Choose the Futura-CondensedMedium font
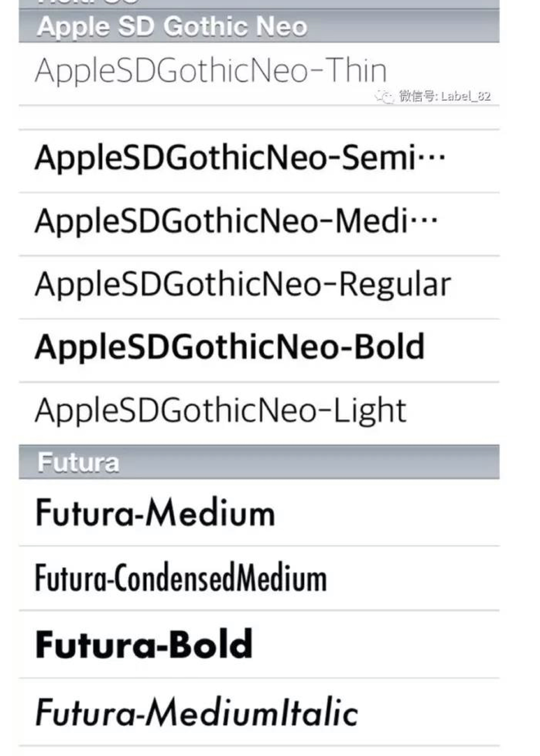Viewport: 540px width, 756px height. point(181,578)
